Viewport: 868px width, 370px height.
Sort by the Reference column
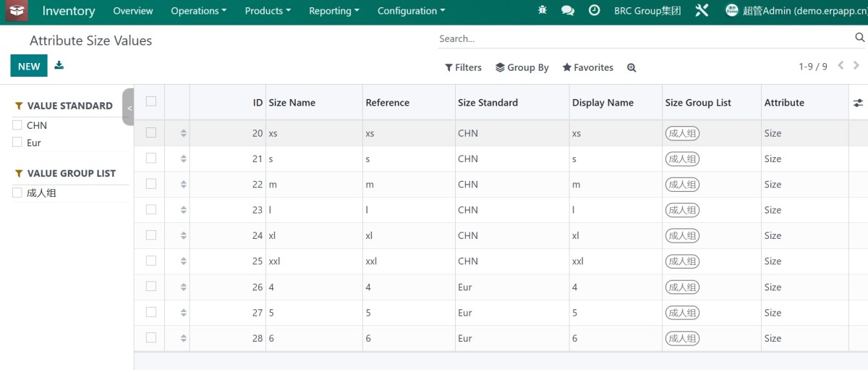click(409, 103)
